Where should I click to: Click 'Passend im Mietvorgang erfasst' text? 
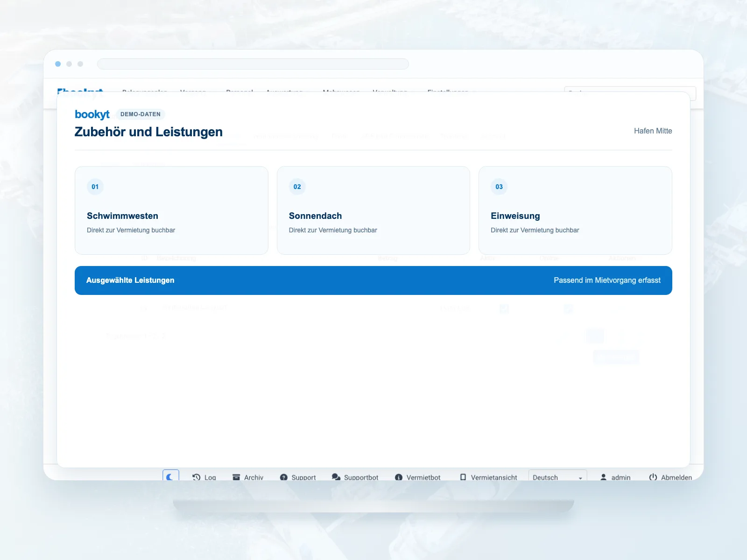click(607, 280)
